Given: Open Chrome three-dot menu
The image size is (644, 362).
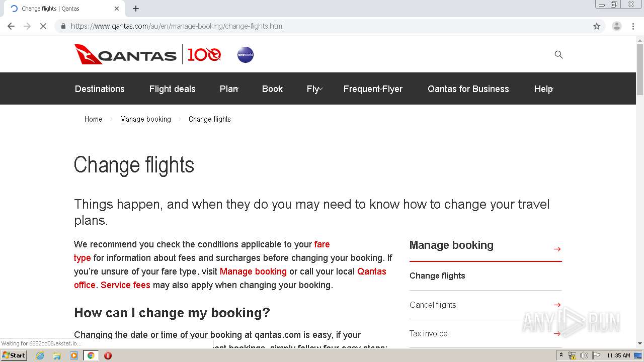Looking at the screenshot, I should point(633,26).
